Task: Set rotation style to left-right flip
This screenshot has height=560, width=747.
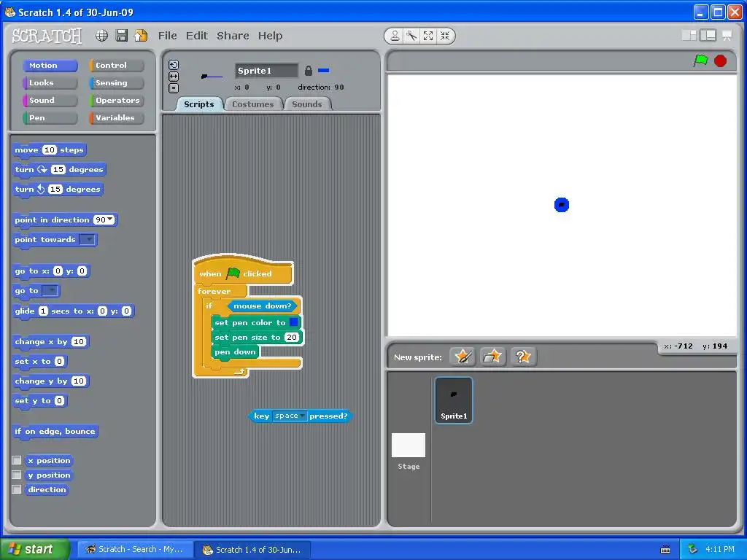Action: [174, 76]
